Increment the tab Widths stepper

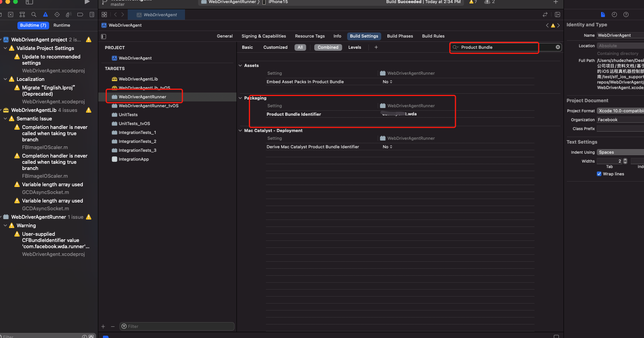point(625,160)
